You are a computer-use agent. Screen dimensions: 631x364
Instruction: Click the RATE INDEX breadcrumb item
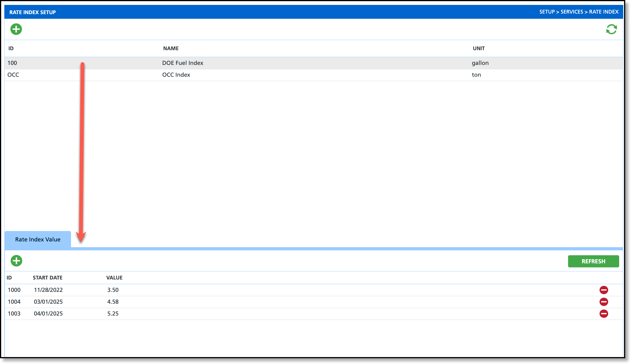(604, 12)
